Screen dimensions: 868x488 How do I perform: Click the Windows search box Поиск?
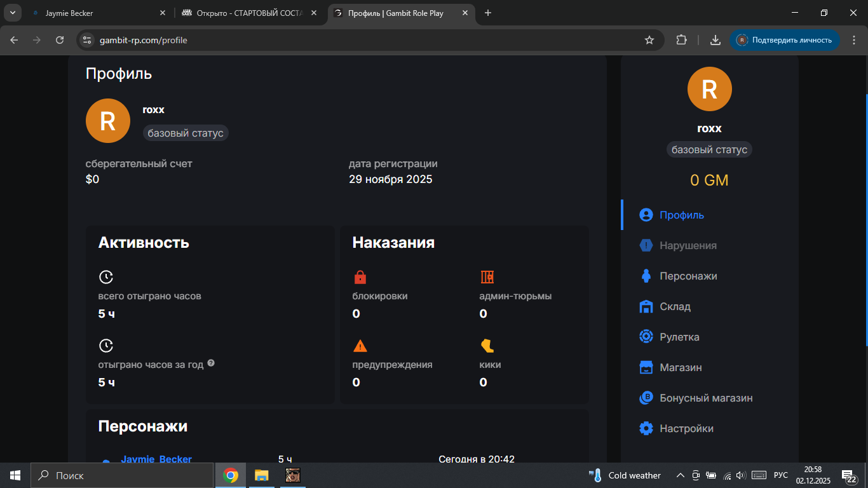tap(121, 475)
